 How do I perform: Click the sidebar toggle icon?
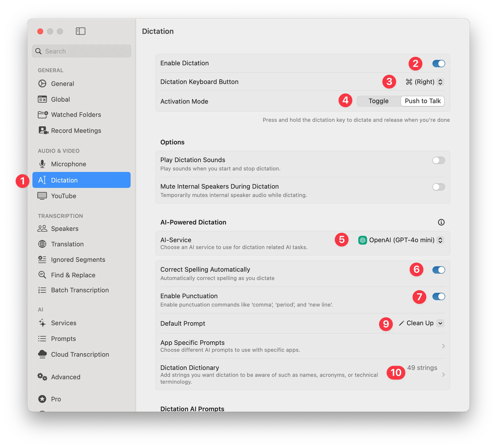tap(81, 31)
